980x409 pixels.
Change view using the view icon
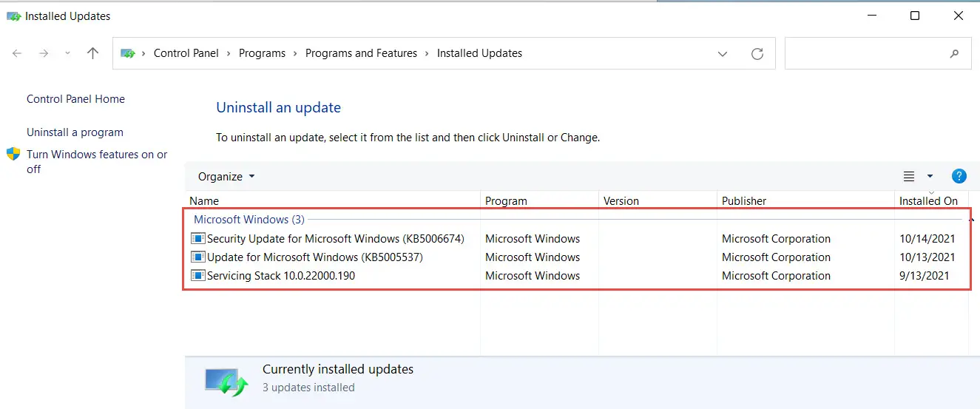pos(909,176)
